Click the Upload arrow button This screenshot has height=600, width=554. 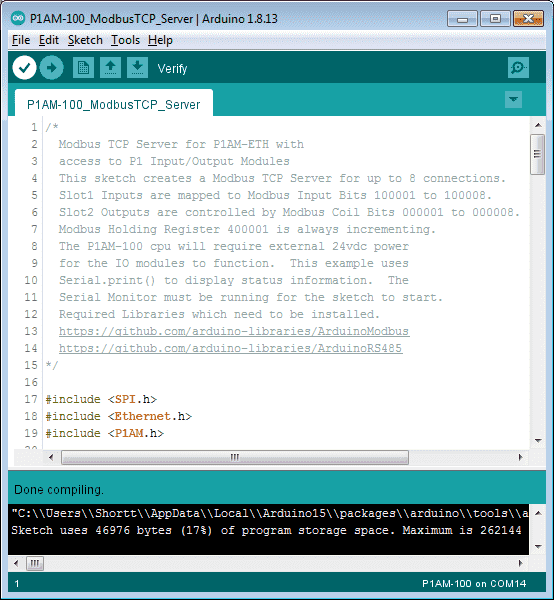pos(51,68)
